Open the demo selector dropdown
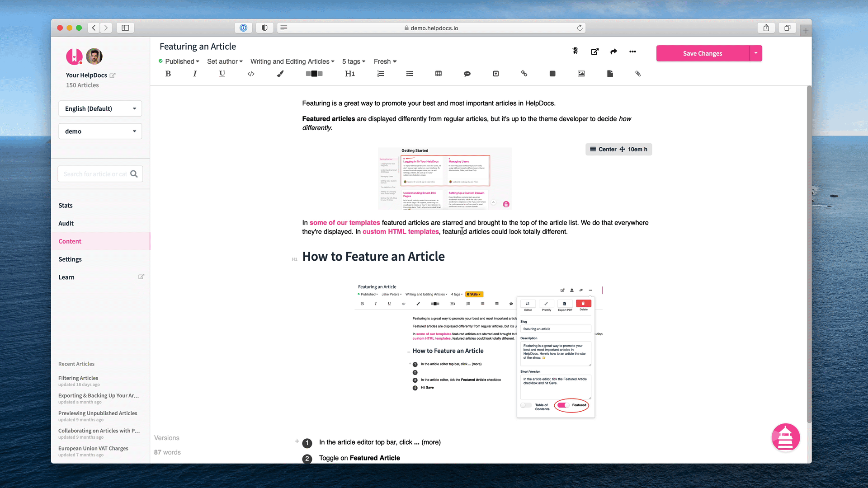Viewport: 868px width, 488px height. (100, 131)
